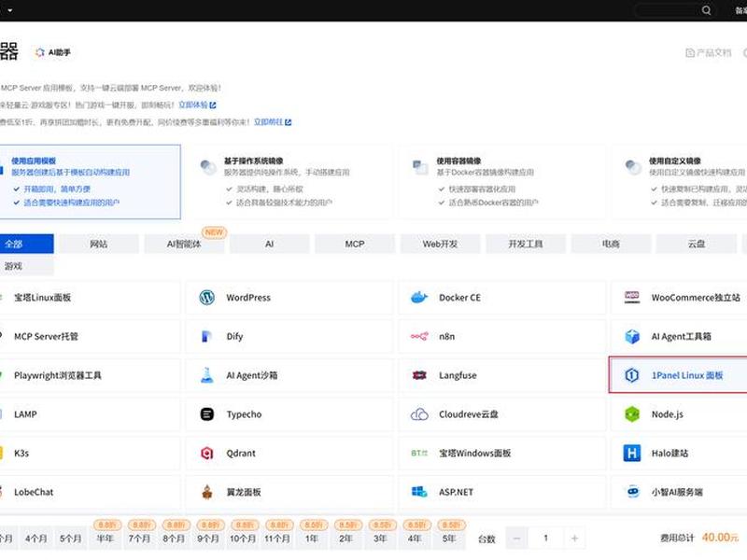Viewport: 747px width, 560px height.
Task: Choose the 9个月 duration button
Action: click(x=208, y=539)
